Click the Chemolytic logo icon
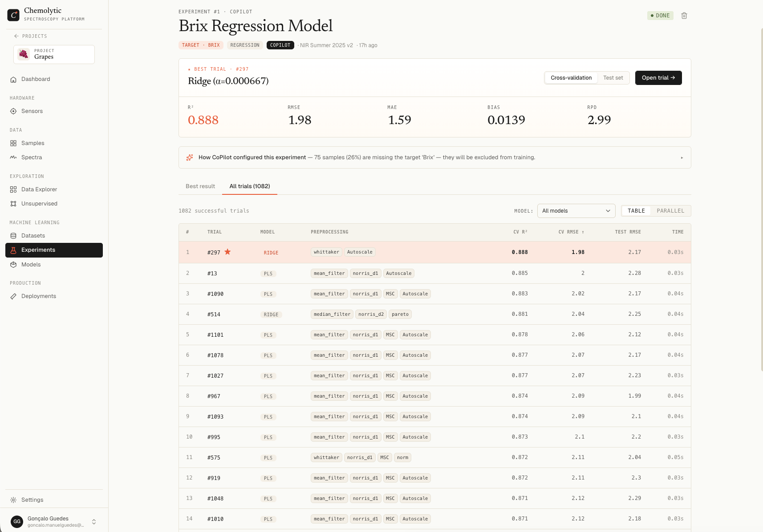Viewport: 763px width, 532px height. [x=13, y=15]
